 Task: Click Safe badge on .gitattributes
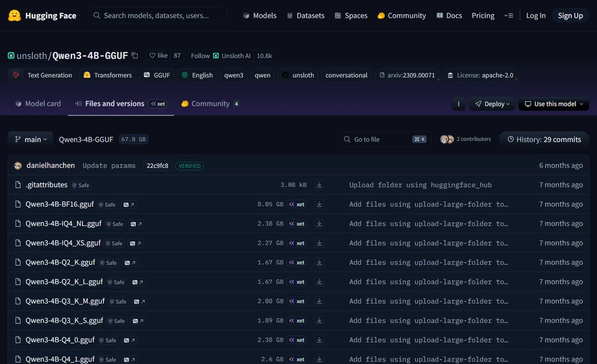(81, 185)
